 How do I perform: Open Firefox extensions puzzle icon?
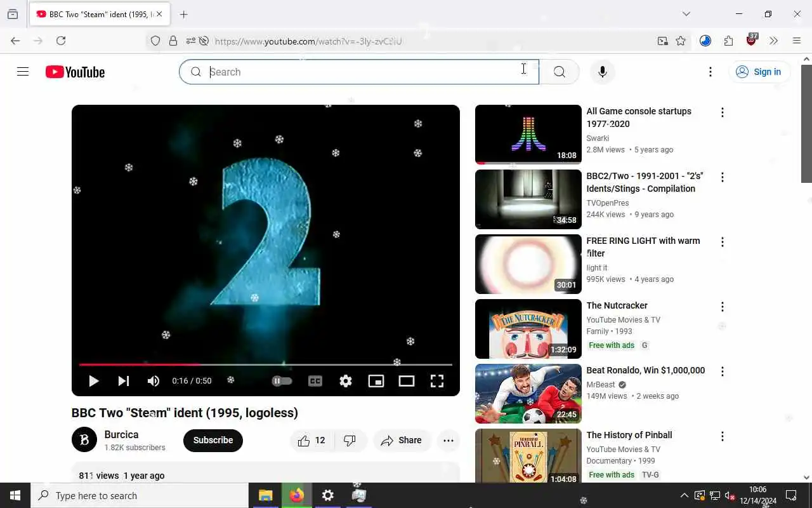[x=728, y=41]
